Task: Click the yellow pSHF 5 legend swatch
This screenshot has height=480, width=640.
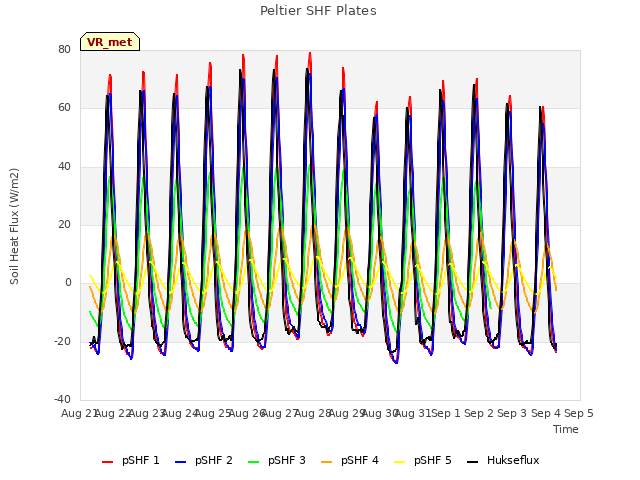Action: pyautogui.click(x=400, y=462)
